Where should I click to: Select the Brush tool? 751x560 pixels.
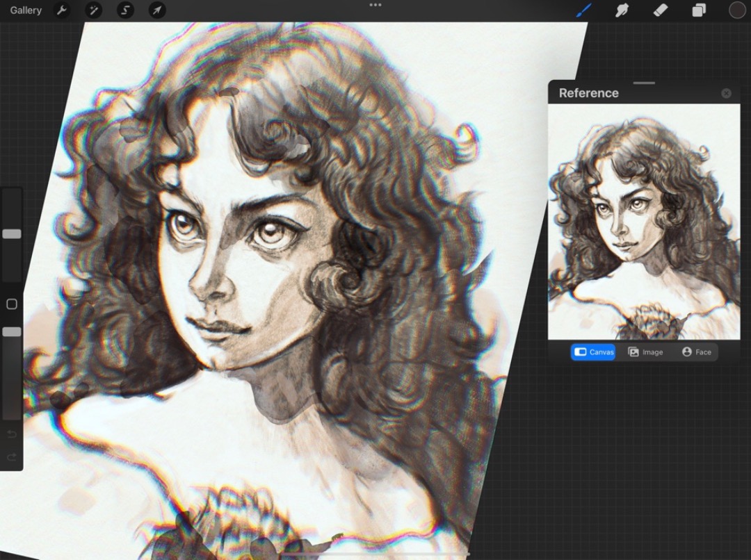(583, 10)
